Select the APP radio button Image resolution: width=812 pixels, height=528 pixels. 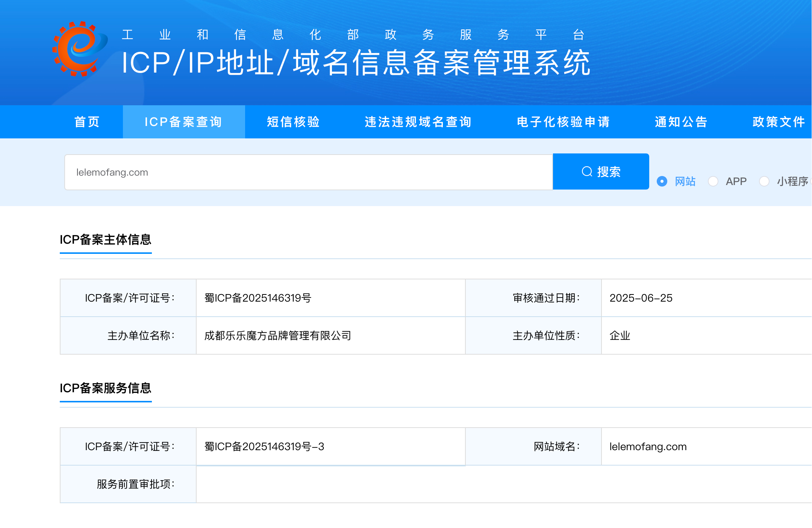pyautogui.click(x=713, y=181)
